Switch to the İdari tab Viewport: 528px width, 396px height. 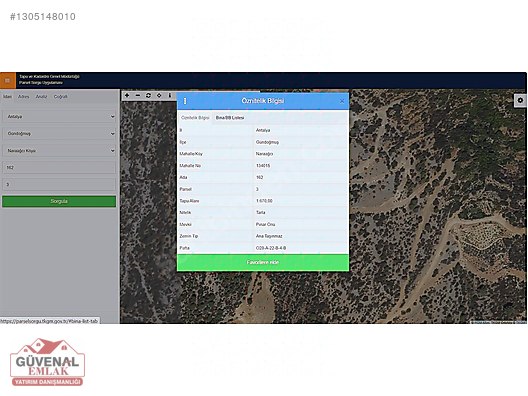coord(7,97)
